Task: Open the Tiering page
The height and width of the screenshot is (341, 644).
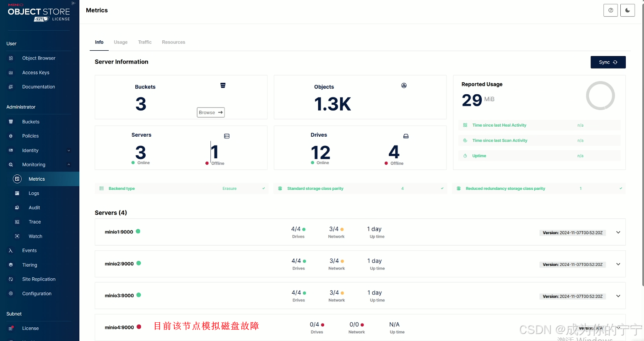Action: point(29,265)
